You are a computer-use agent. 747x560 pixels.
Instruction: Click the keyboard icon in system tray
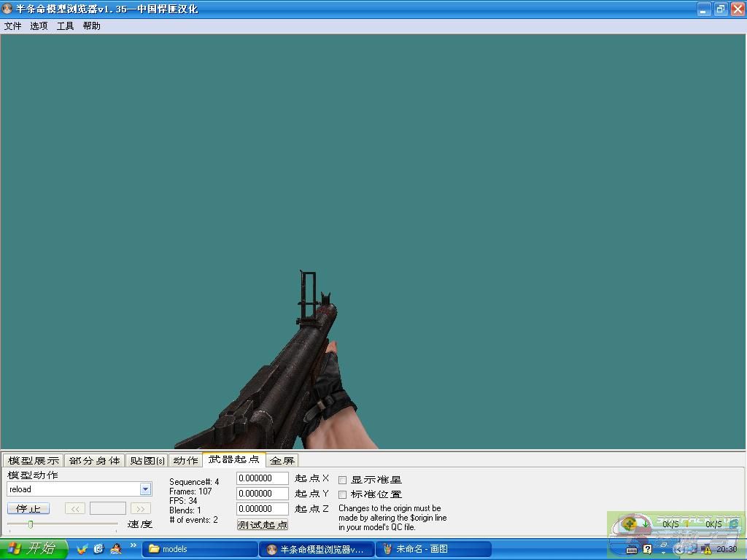click(632, 549)
